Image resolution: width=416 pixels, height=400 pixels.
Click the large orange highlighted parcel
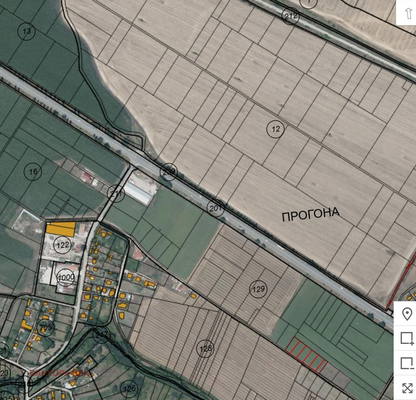pyautogui.click(x=61, y=229)
